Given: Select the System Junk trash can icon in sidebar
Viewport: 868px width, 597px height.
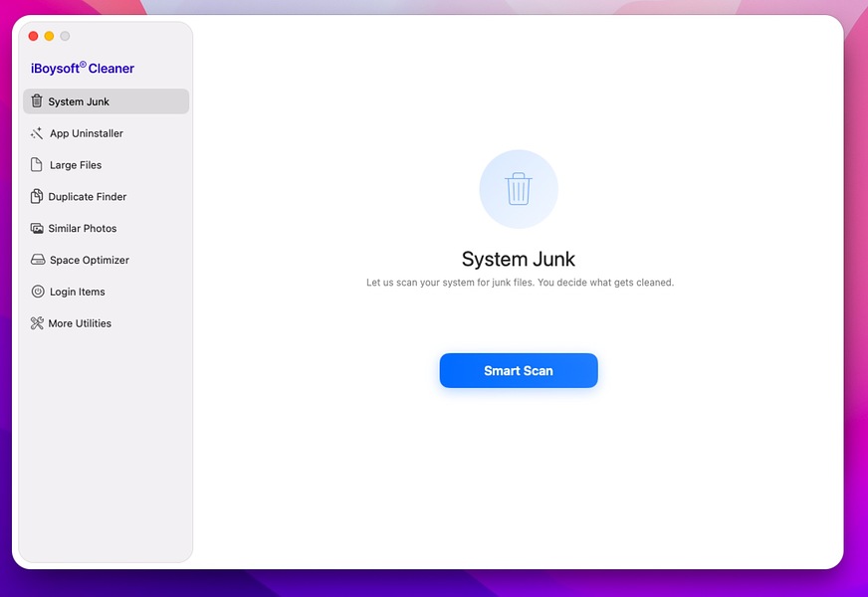Looking at the screenshot, I should coord(37,100).
